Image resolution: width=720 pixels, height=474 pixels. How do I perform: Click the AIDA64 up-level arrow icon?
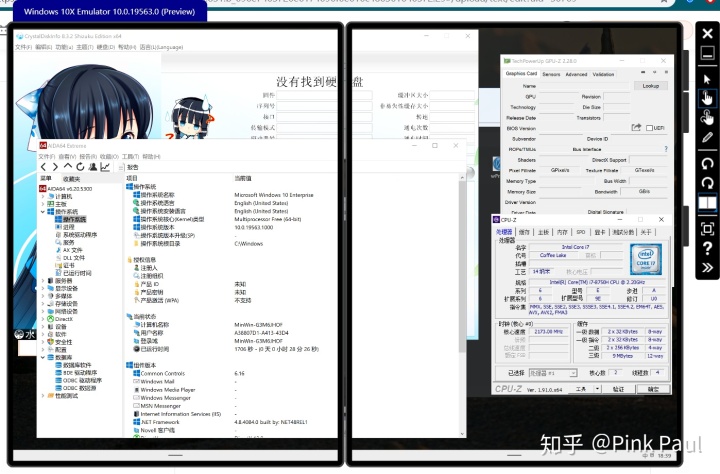pos(68,166)
